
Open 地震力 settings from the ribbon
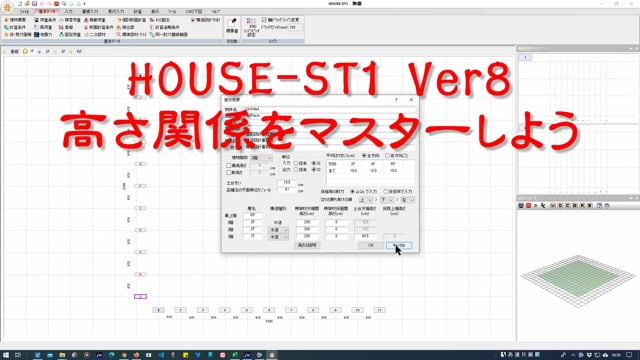(43, 35)
